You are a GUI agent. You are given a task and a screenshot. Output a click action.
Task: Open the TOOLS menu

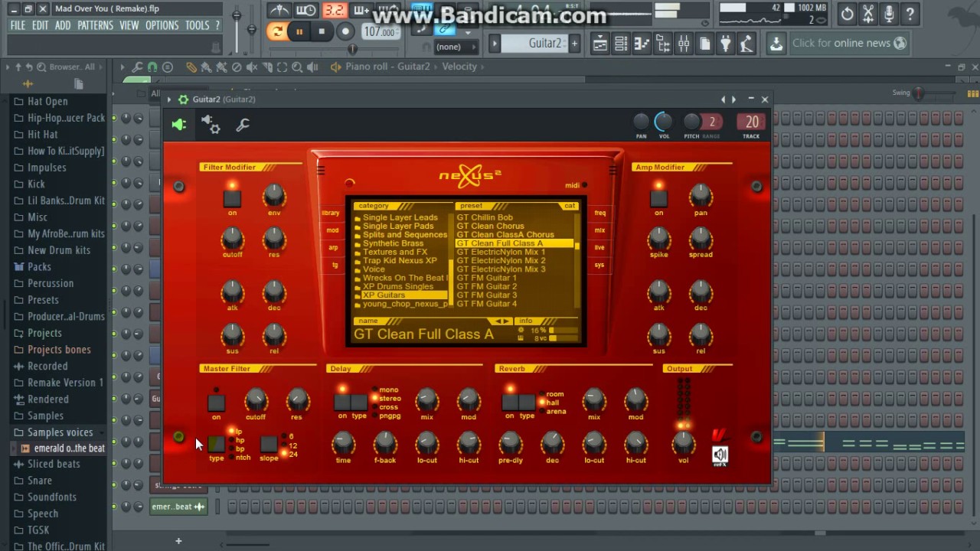(x=198, y=25)
